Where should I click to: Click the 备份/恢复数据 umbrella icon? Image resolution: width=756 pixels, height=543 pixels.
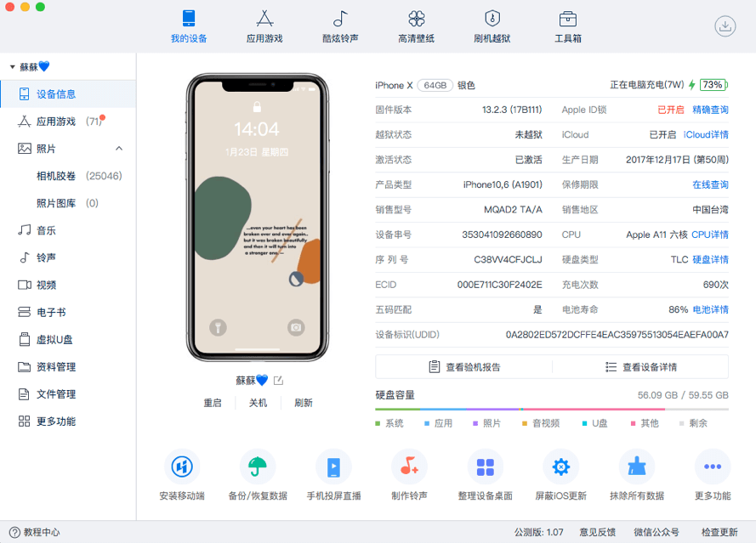click(258, 467)
